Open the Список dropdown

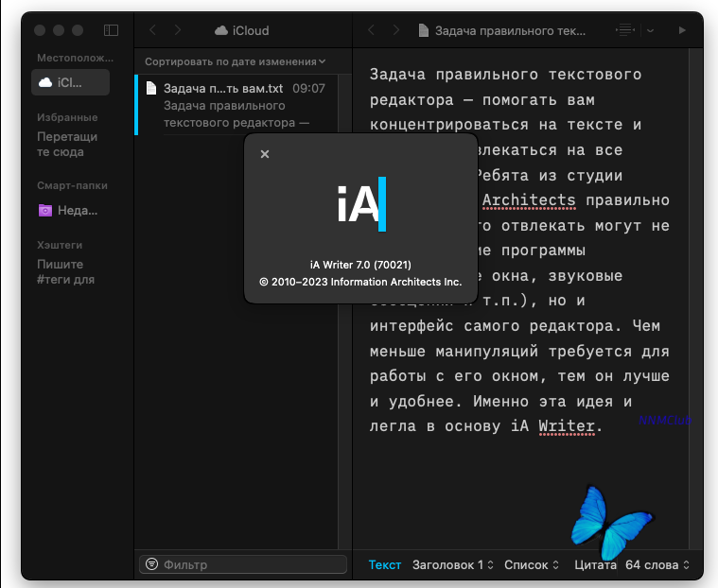tap(532, 565)
